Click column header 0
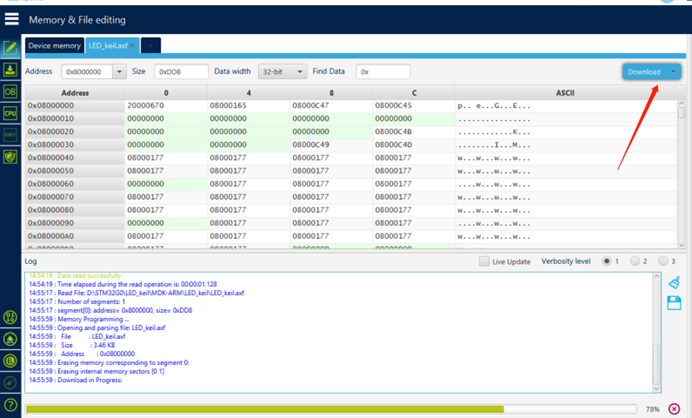This screenshot has height=418, width=692. tap(166, 93)
